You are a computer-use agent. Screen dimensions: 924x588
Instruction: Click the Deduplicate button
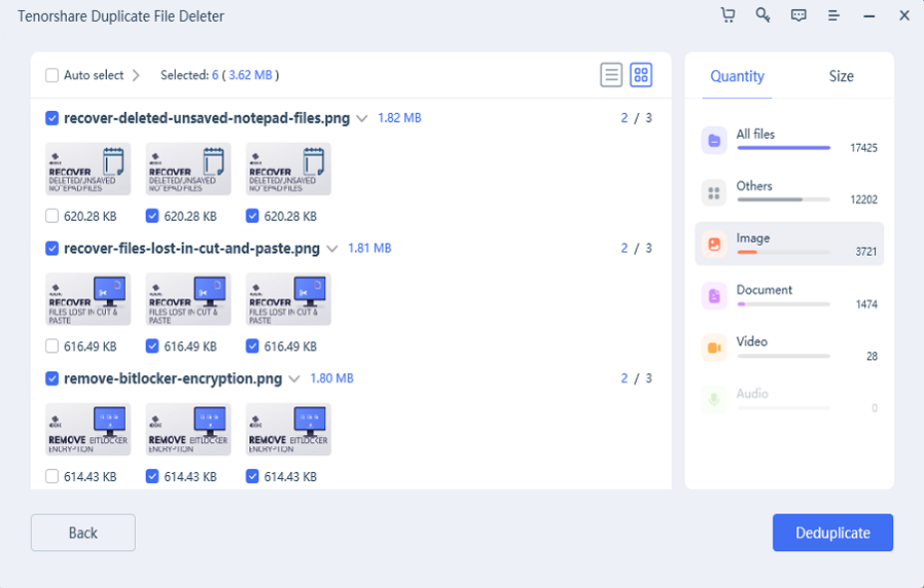[x=832, y=532]
